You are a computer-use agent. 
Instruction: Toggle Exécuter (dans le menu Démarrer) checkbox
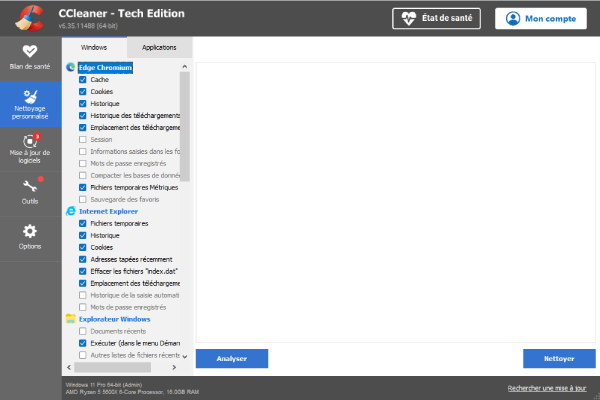click(x=83, y=343)
